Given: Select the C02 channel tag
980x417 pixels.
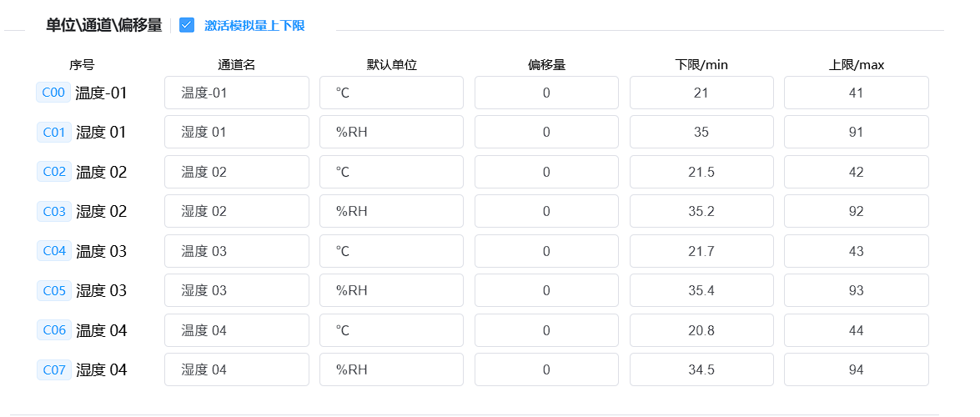Looking at the screenshot, I should coord(53,172).
